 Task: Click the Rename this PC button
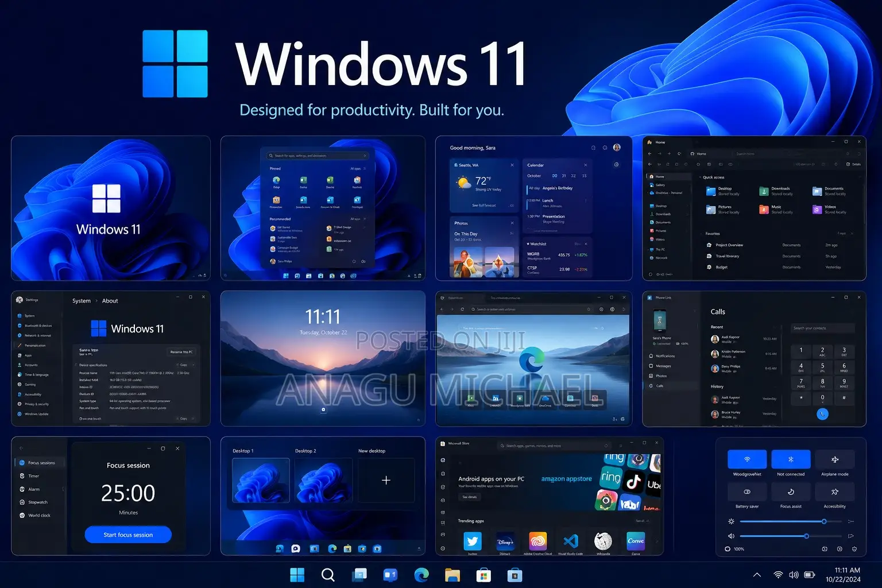181,351
